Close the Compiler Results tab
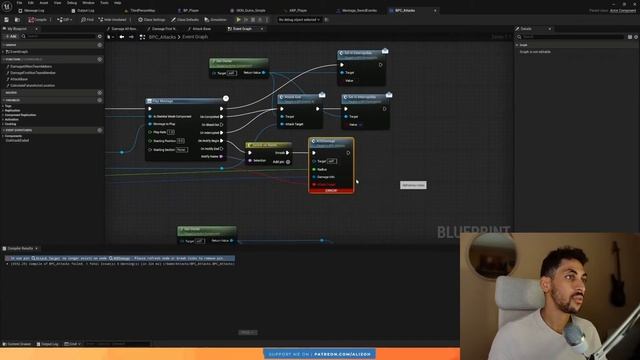Screen dimensions: 640x360 click(37, 249)
